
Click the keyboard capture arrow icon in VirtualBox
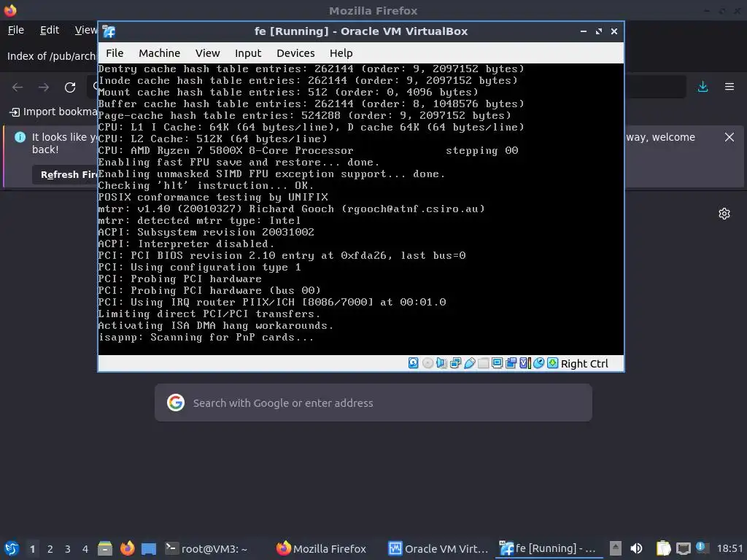click(x=552, y=363)
